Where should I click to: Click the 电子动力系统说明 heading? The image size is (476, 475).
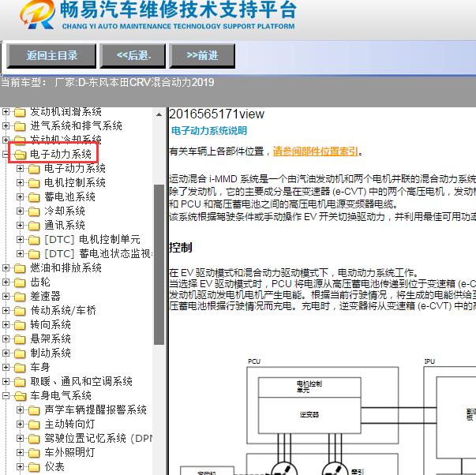tap(209, 131)
